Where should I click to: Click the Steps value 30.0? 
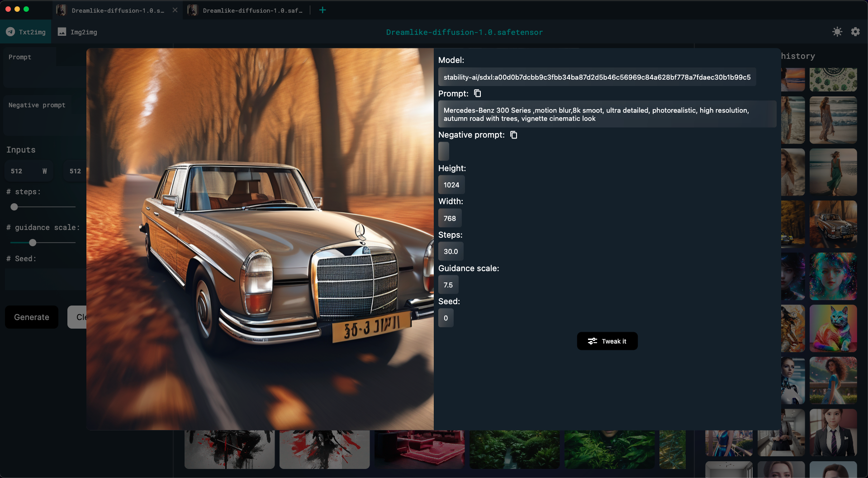click(451, 251)
